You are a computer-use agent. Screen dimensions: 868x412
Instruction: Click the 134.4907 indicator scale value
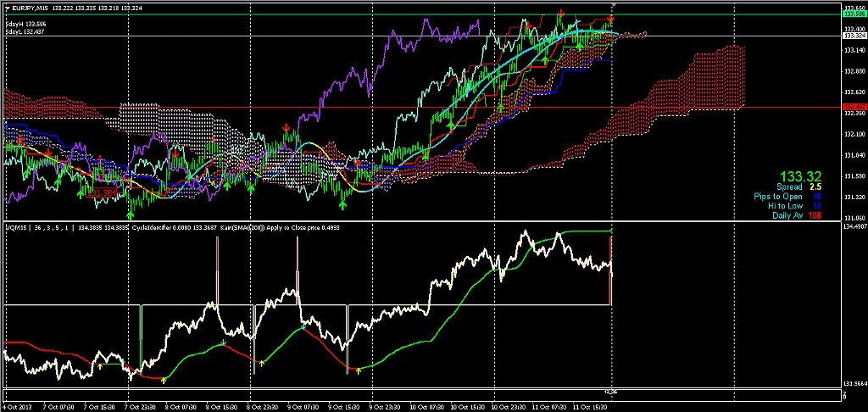click(854, 226)
